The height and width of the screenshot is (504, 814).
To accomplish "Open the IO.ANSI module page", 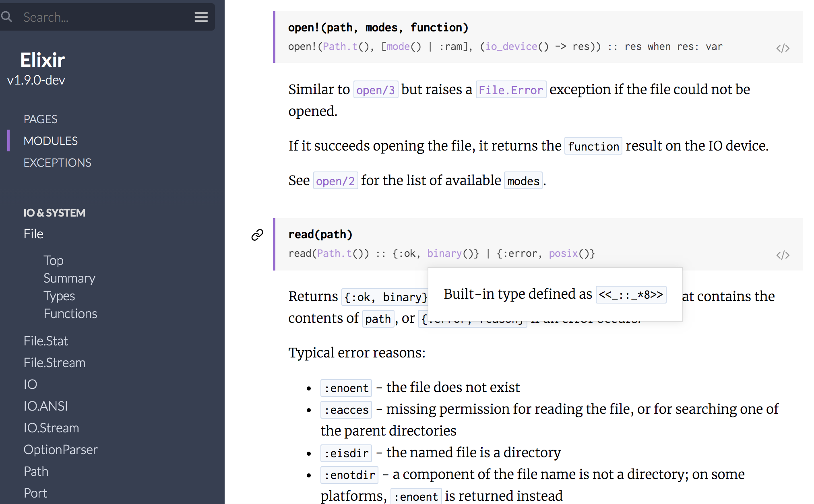I will click(45, 406).
